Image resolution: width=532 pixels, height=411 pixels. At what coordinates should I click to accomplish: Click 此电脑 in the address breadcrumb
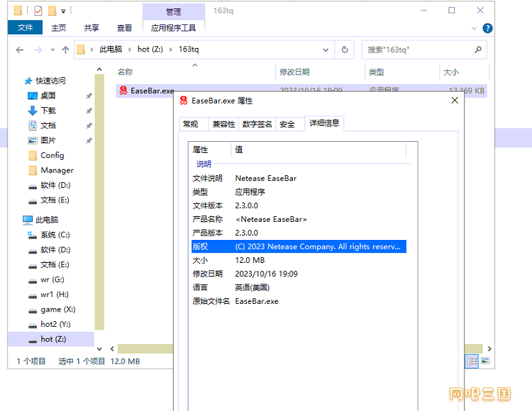tap(111, 49)
